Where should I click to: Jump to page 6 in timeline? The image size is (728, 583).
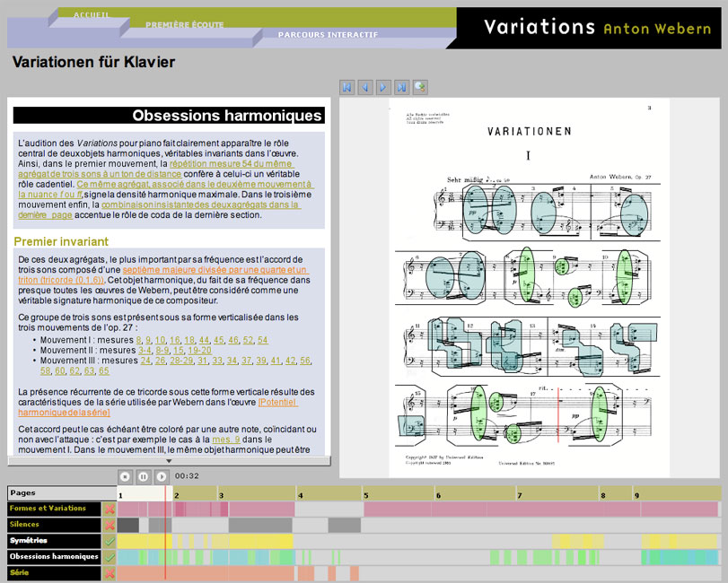pyautogui.click(x=476, y=495)
